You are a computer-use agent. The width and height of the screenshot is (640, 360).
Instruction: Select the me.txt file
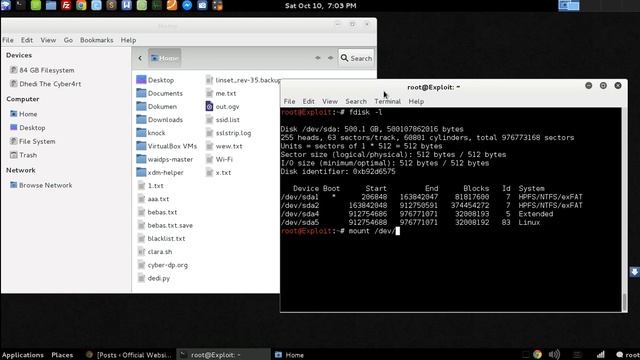[221, 93]
